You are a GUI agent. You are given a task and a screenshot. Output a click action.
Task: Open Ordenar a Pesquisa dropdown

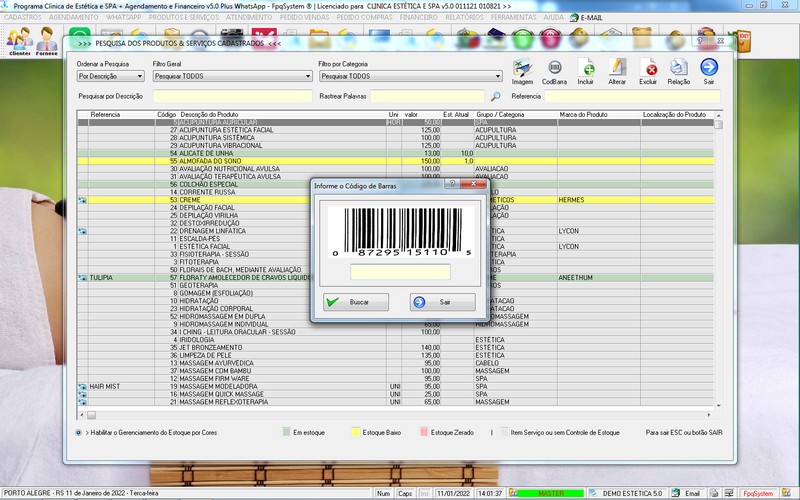tap(111, 76)
